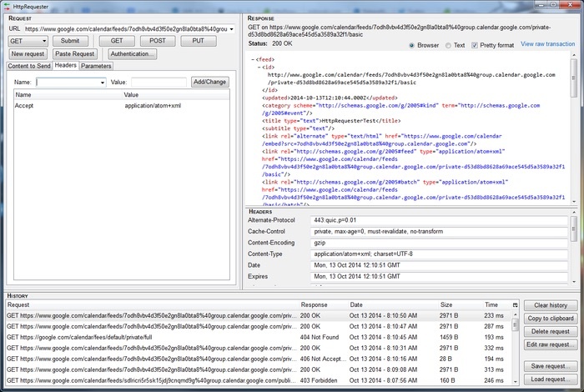This screenshot has height=392, width=584.
Task: Click the Content-Encoding gzip value field
Action: click(x=439, y=243)
